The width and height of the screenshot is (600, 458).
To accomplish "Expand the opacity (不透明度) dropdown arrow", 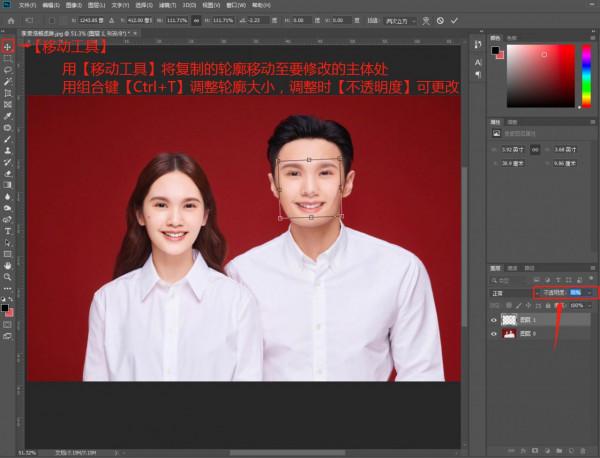I will click(x=591, y=292).
